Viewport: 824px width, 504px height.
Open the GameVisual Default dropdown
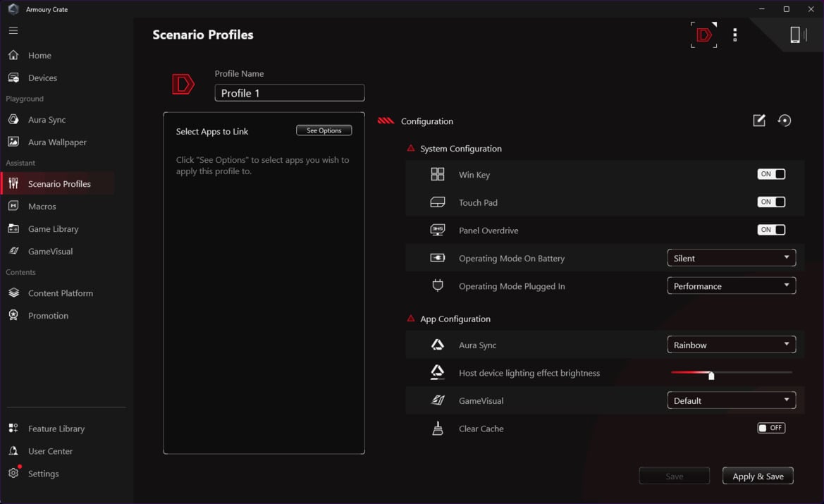(x=731, y=400)
